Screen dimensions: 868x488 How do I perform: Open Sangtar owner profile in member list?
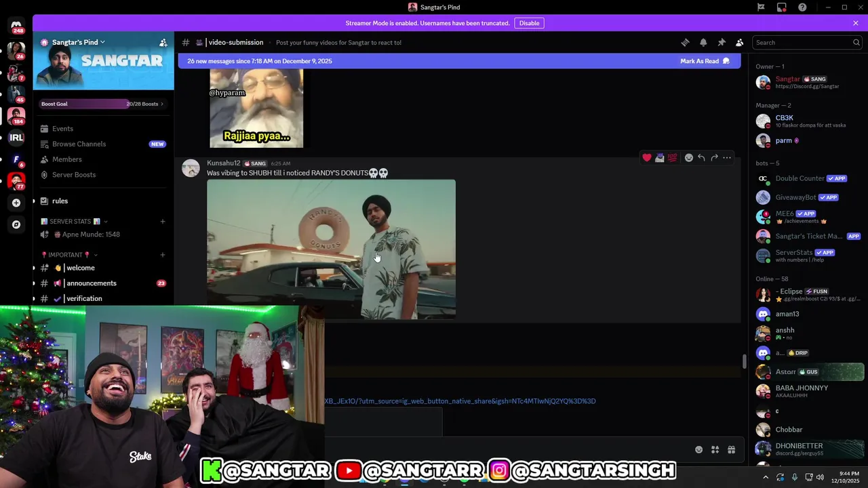(x=810, y=82)
